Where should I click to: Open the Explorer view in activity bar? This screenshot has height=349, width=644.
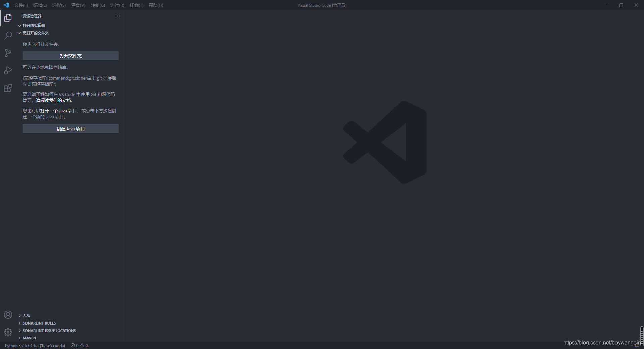click(x=8, y=18)
